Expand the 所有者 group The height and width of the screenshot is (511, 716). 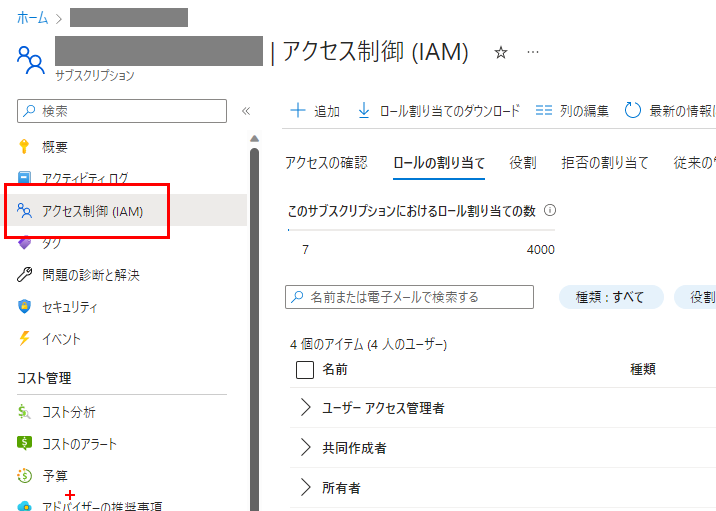click(x=305, y=488)
